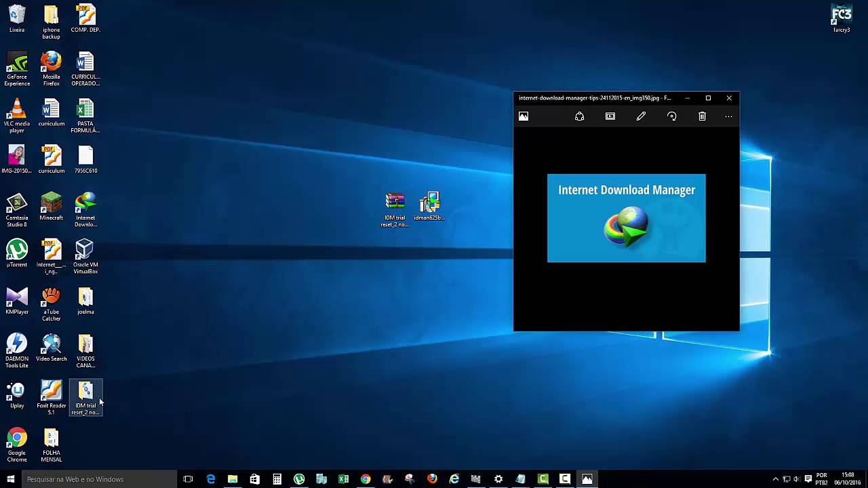Select the uTorrent desktop shortcut
Screen dimensions: 868x488
(x=17, y=253)
